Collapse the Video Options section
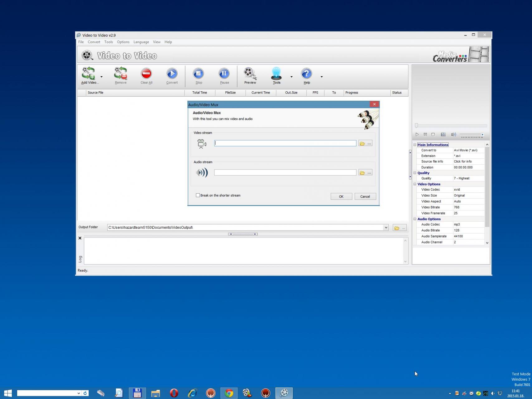The width and height of the screenshot is (532, 399). [x=415, y=184]
